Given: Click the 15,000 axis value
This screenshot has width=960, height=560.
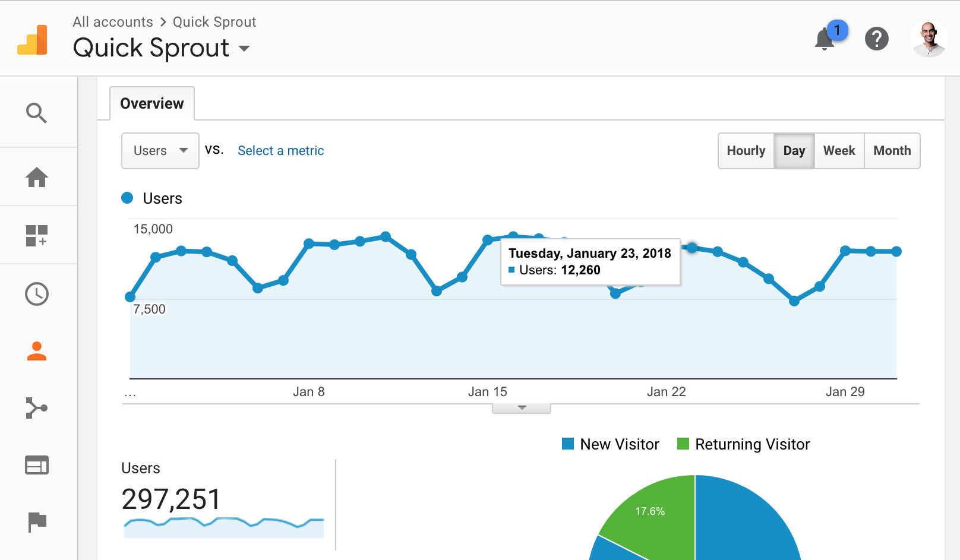Looking at the screenshot, I should [x=153, y=229].
